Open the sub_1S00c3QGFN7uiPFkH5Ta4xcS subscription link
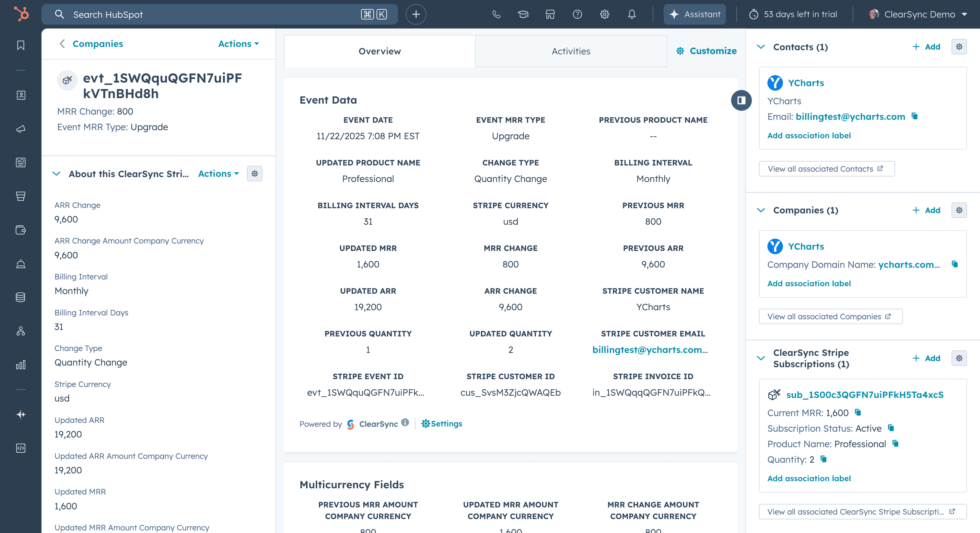980x533 pixels. click(864, 395)
